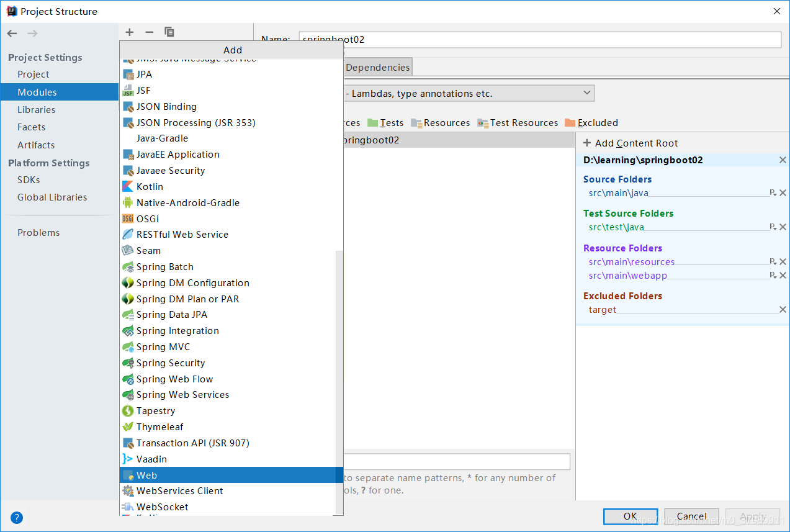Image resolution: width=790 pixels, height=532 pixels.
Task: Click the Thymeleaf leaf icon
Action: point(128,427)
